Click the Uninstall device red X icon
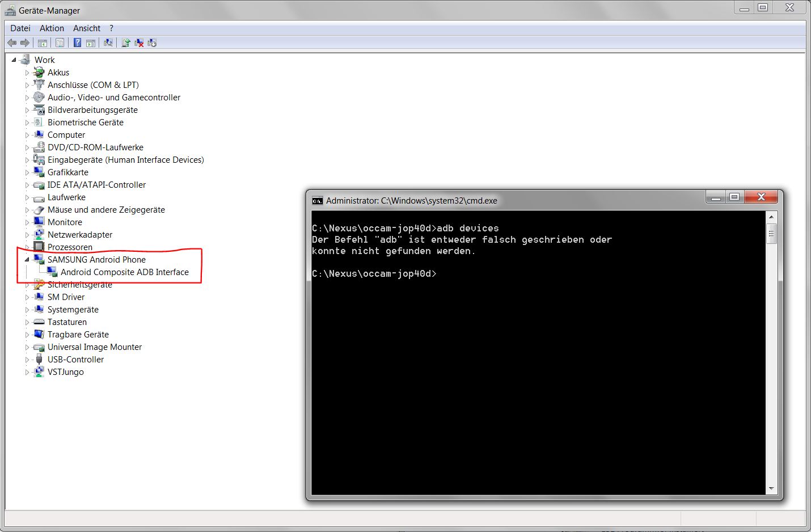The height and width of the screenshot is (532, 811). pyautogui.click(x=139, y=43)
